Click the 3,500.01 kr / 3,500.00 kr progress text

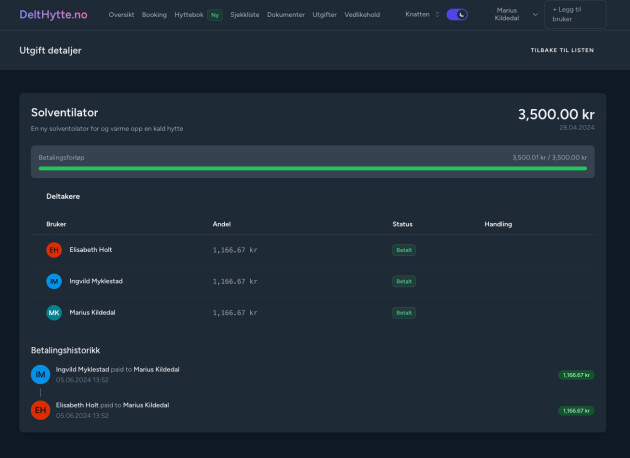point(549,157)
